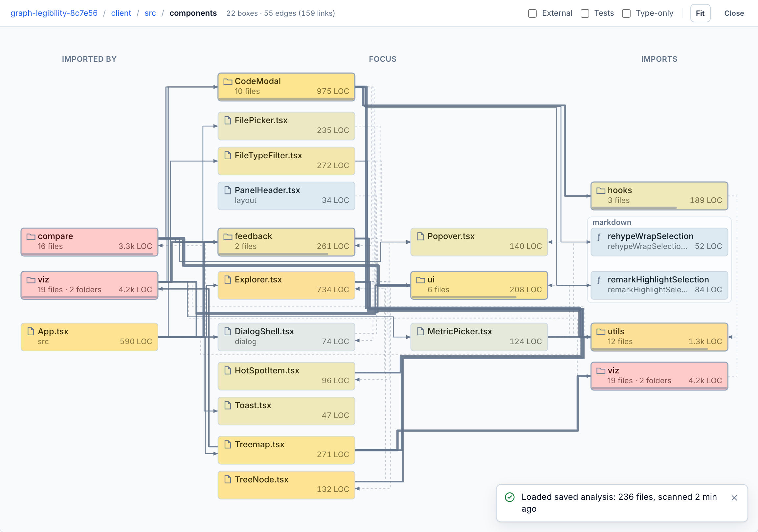Click the components breadcrumb text

point(193,13)
